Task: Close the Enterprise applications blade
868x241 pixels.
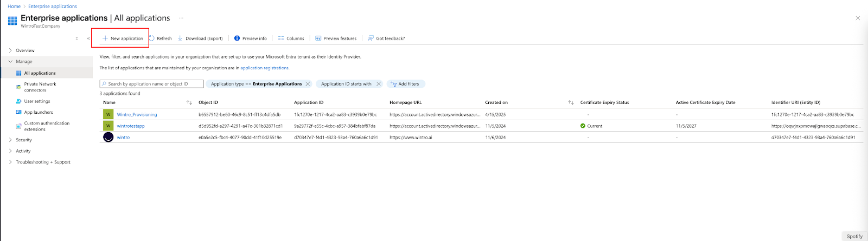Action: pyautogui.click(x=858, y=18)
